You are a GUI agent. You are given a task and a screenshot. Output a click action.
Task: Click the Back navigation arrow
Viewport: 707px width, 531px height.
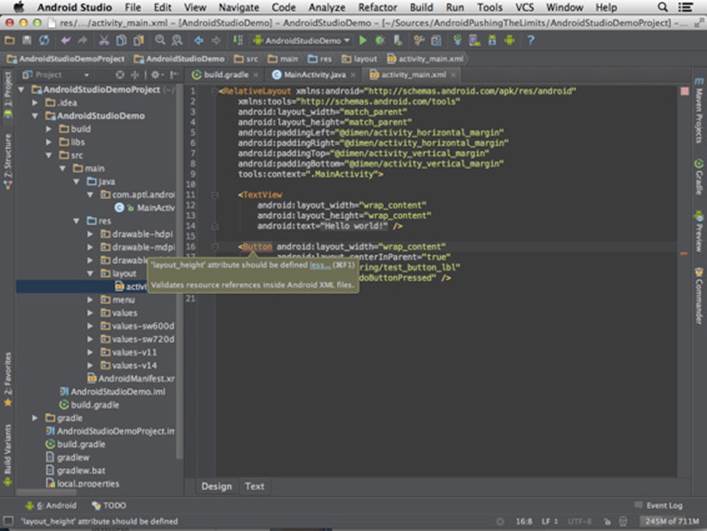199,41
